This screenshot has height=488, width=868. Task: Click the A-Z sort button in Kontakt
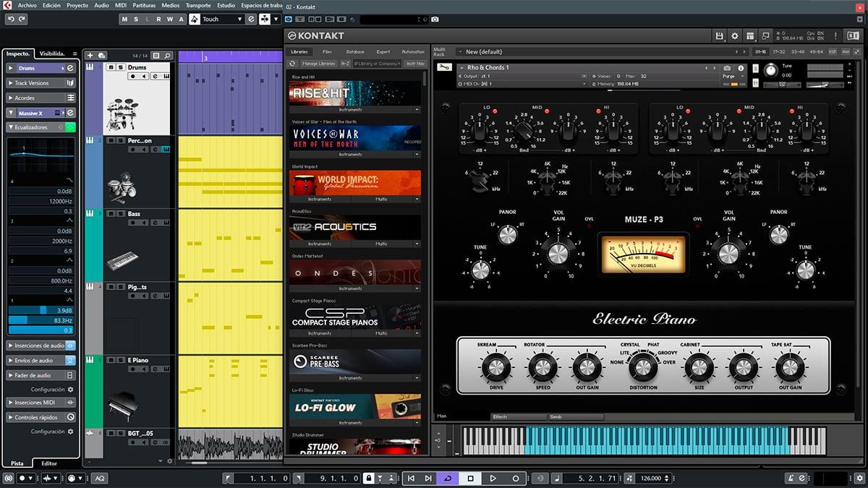[345, 64]
